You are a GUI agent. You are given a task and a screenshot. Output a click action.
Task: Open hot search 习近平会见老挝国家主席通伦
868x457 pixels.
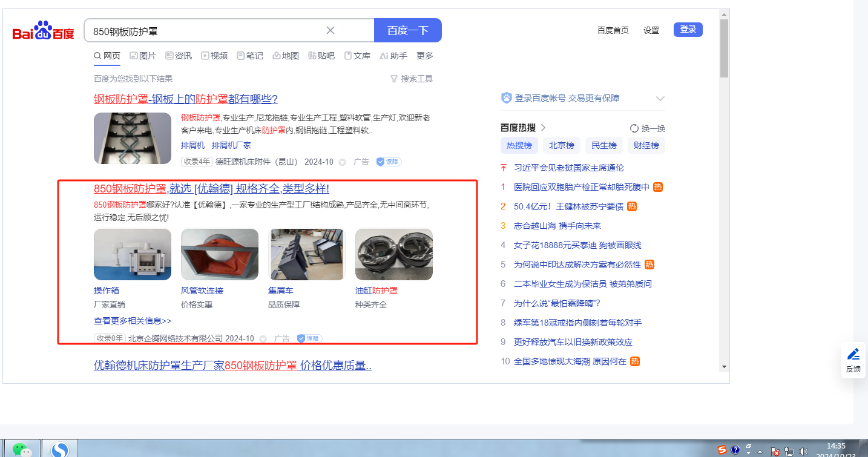click(569, 168)
